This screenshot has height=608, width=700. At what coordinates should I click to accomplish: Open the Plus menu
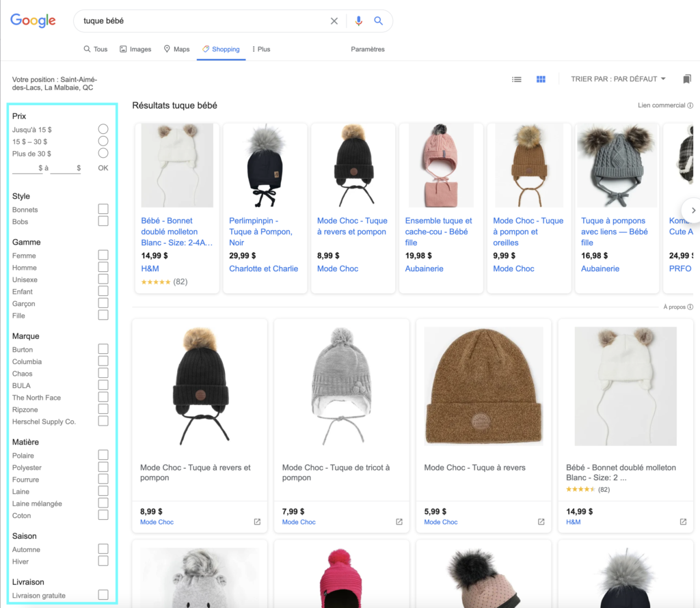(260, 49)
